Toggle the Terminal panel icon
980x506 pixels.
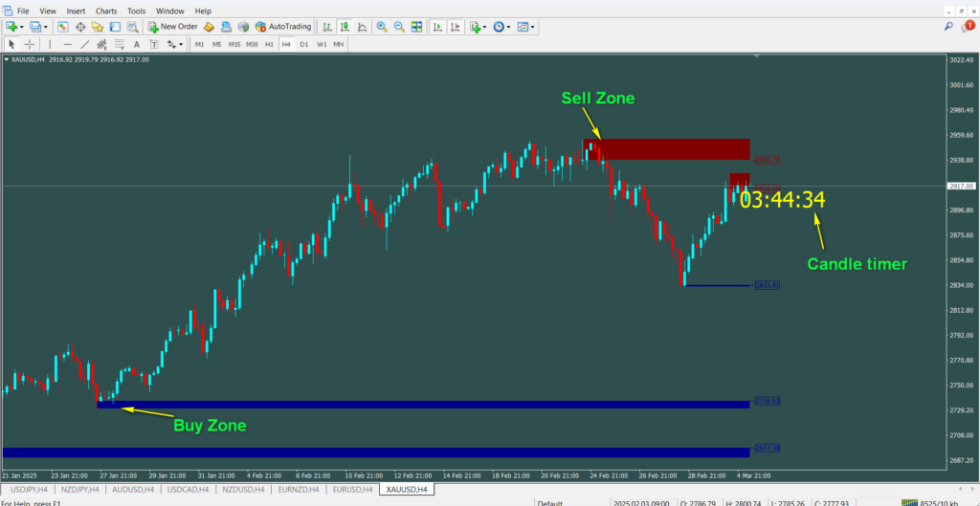115,27
